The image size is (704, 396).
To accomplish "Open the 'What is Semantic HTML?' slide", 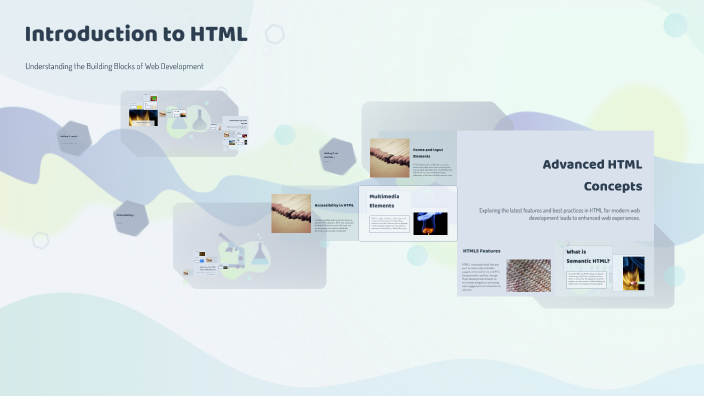I will pyautogui.click(x=588, y=256).
